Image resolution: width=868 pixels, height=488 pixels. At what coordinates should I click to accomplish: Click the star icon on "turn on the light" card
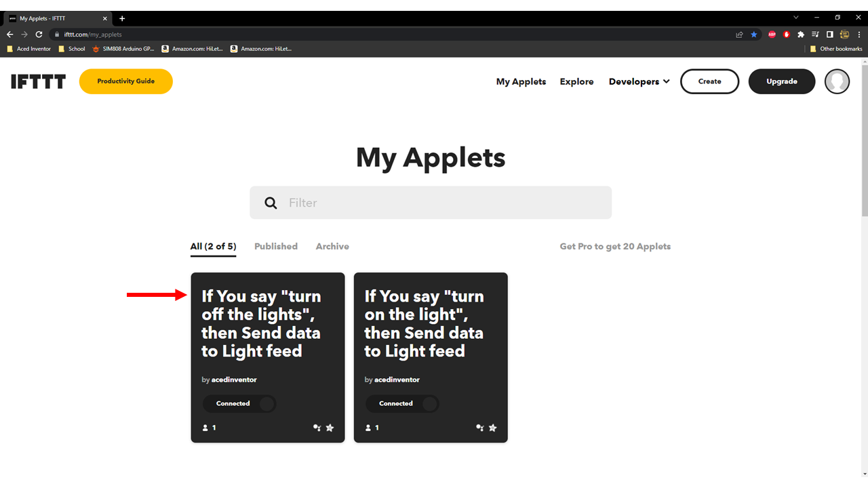(492, 428)
